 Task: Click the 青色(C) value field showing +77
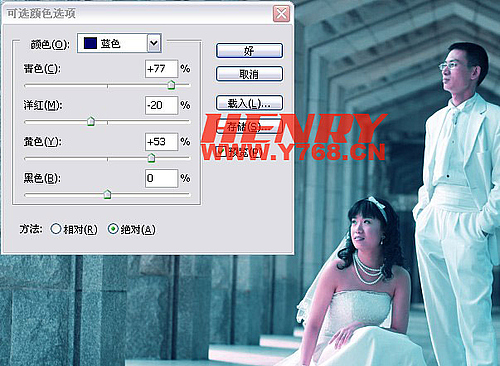point(161,69)
